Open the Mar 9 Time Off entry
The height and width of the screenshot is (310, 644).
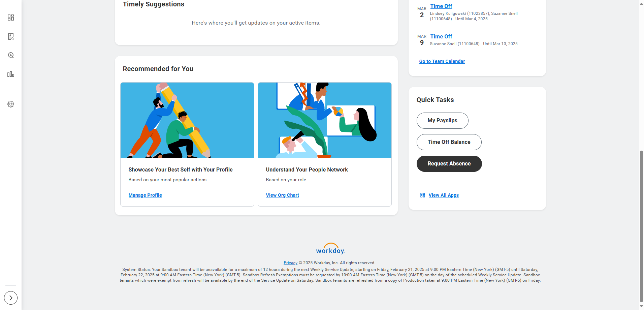coord(441,36)
